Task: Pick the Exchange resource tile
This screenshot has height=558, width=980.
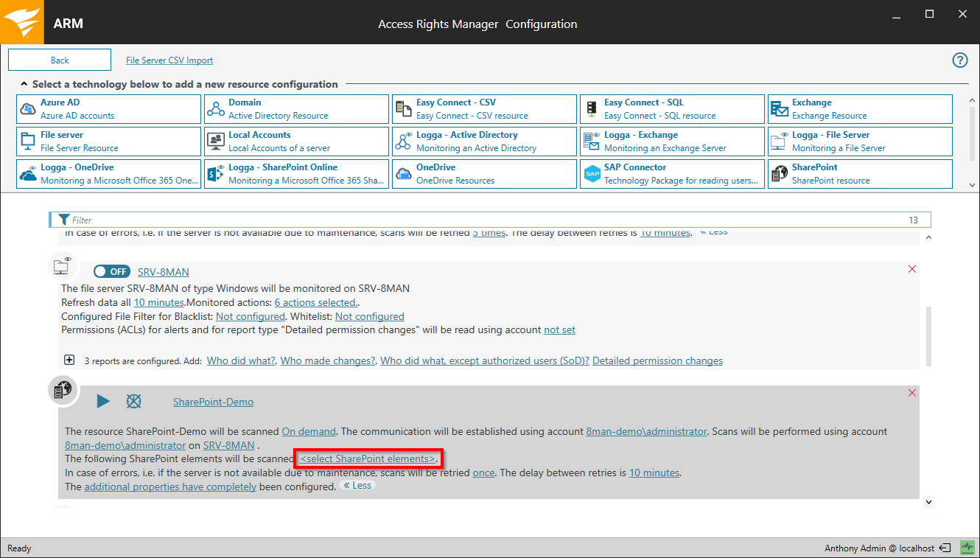Action: [x=859, y=109]
